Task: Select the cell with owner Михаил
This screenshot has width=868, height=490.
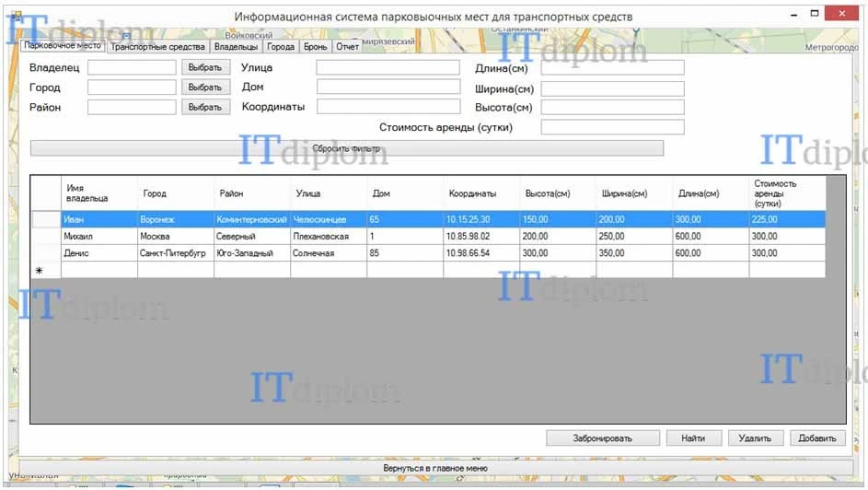Action: 99,236
